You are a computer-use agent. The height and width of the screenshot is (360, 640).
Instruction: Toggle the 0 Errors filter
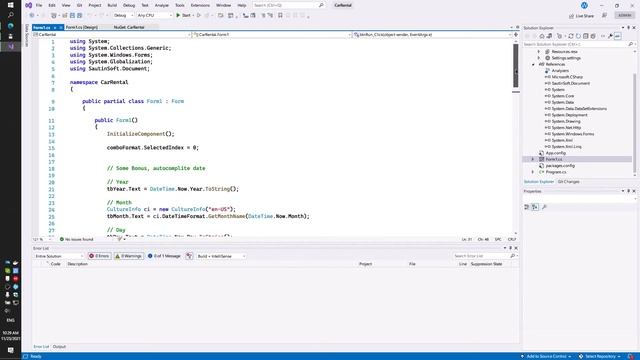100,256
